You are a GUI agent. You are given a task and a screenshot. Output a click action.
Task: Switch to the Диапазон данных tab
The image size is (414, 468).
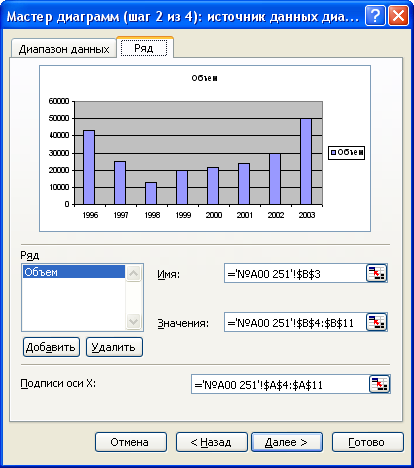(64, 49)
